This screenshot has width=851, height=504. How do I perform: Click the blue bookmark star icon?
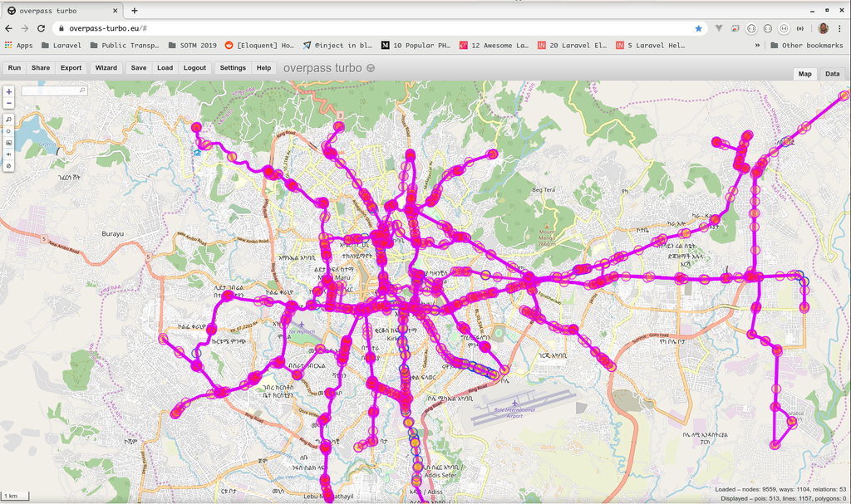point(698,28)
